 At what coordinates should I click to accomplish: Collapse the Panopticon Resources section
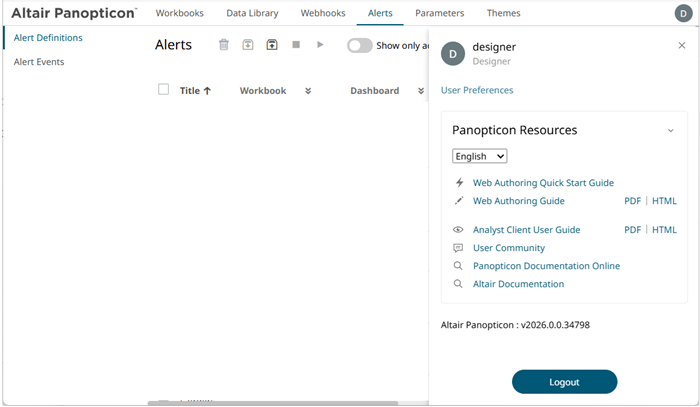(x=671, y=130)
